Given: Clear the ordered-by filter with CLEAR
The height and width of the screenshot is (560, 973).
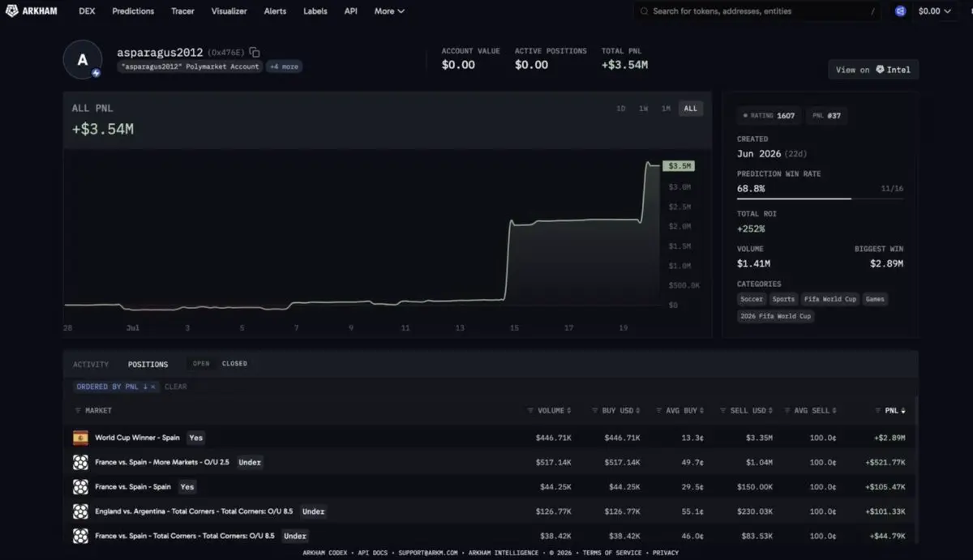Looking at the screenshot, I should click(175, 387).
